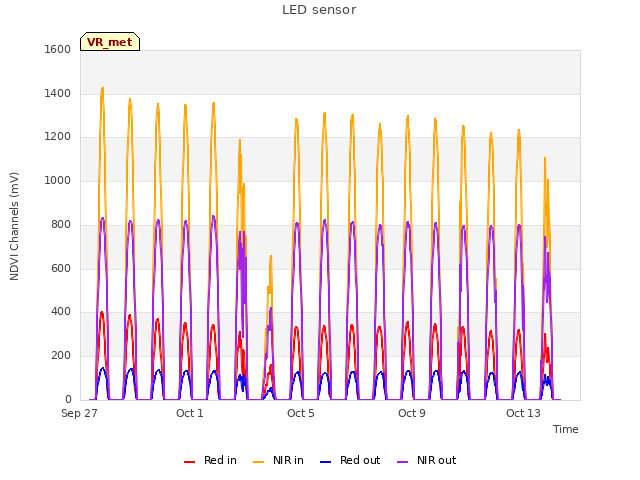The height and width of the screenshot is (480, 640).
Task: Click the Sep 27 x-axis tick label
Action: pos(79,413)
